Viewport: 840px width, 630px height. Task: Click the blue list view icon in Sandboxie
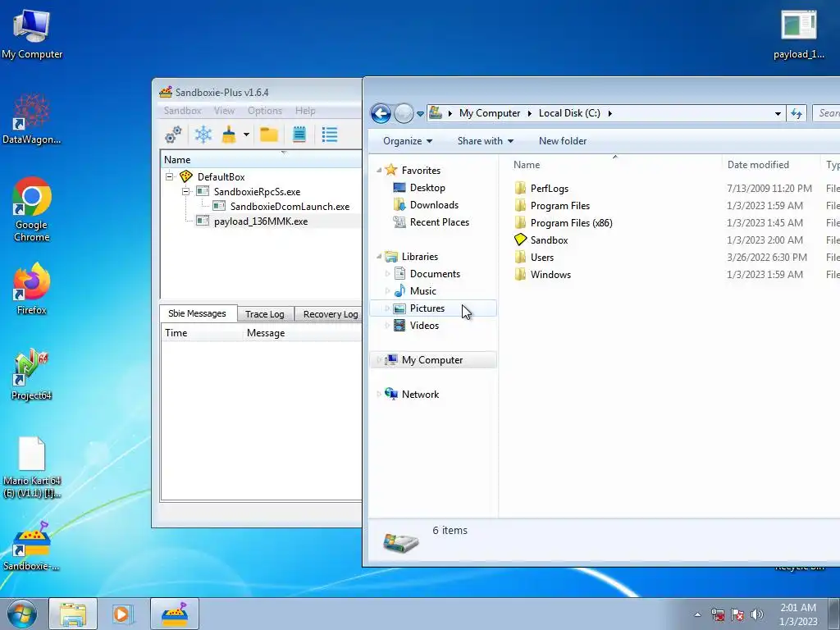coord(330,135)
